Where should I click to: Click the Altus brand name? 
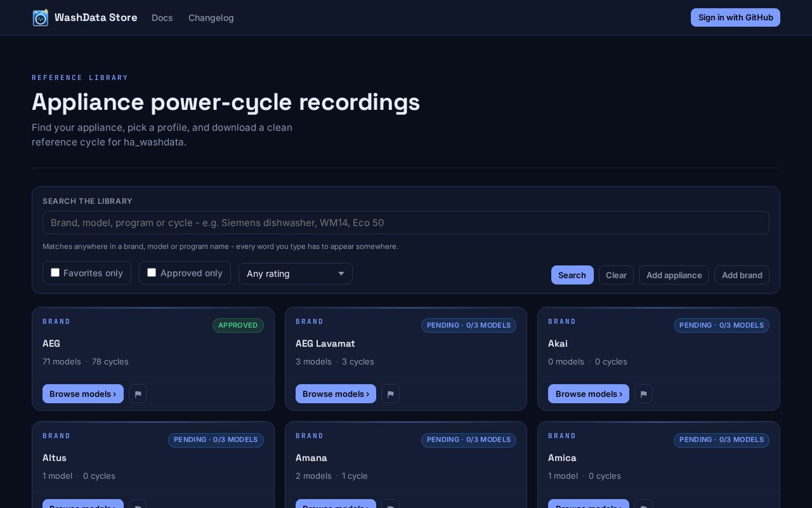55,458
